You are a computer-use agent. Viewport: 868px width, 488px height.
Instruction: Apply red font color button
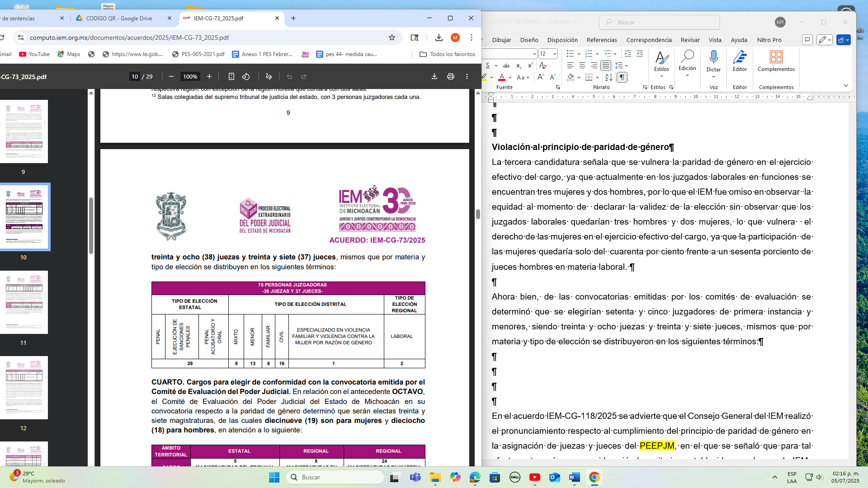pyautogui.click(x=502, y=77)
